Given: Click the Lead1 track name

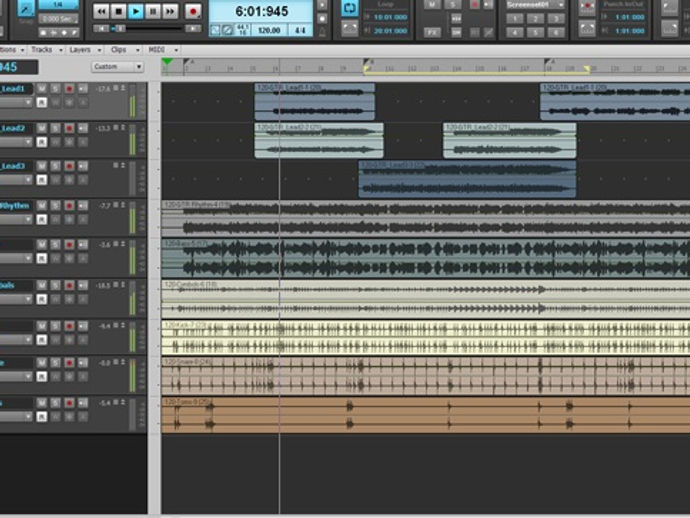Looking at the screenshot, I should tap(13, 89).
